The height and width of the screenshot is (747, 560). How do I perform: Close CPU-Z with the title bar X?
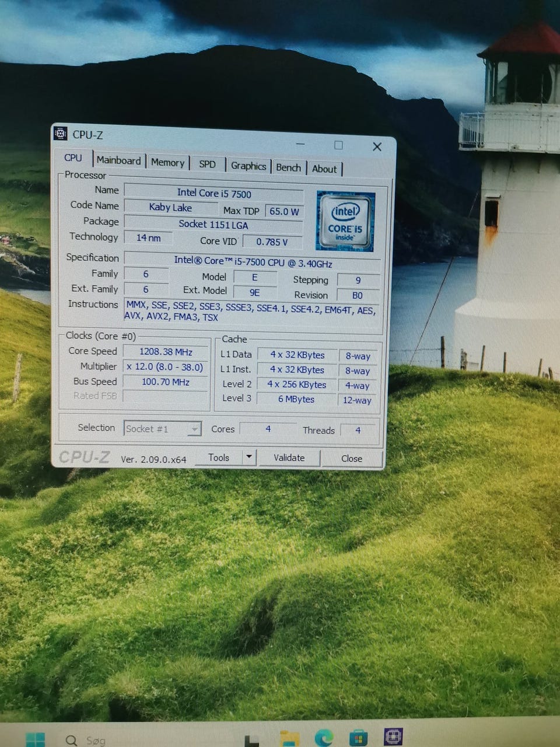pos(377,146)
